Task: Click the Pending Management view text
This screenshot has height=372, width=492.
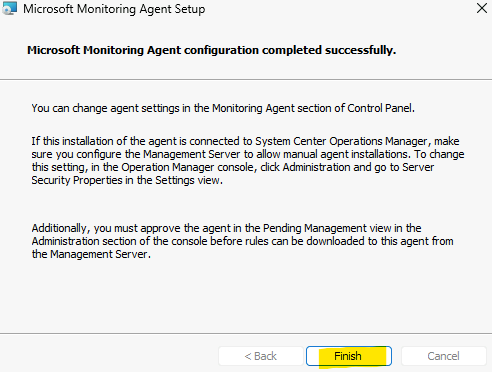Action: coord(327,228)
